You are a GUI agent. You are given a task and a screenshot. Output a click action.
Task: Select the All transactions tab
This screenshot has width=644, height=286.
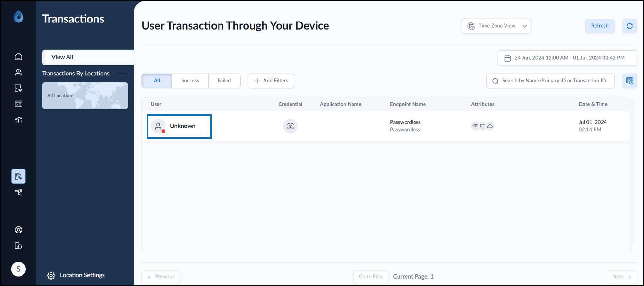point(157,81)
